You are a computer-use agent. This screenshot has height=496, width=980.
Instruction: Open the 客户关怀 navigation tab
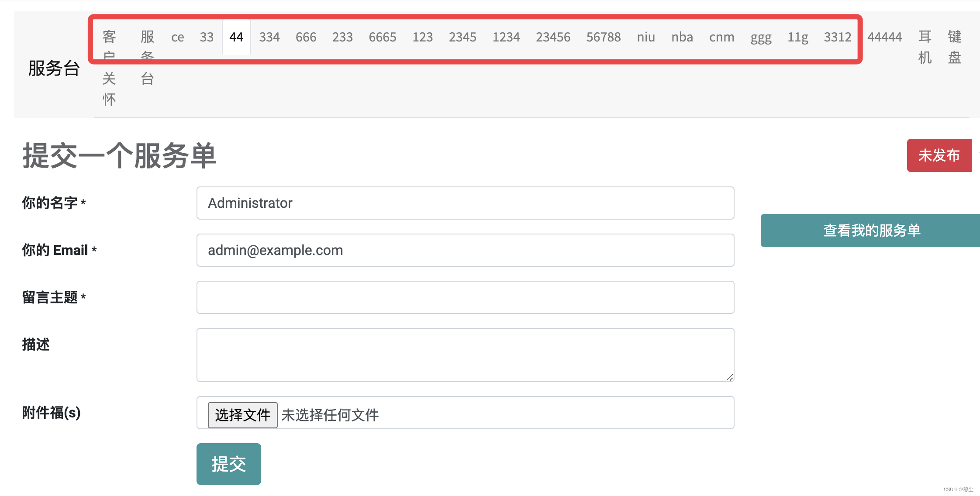coord(110,67)
